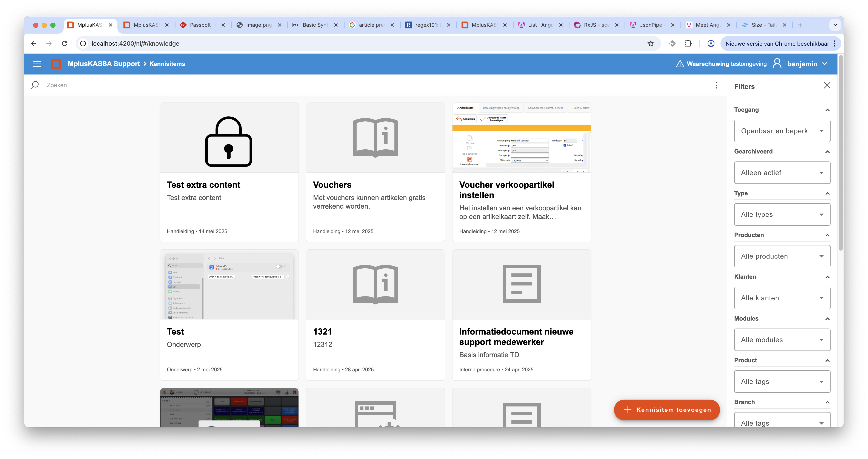Click the Nieuwe versie van Chrome beschikbaar button
The width and height of the screenshot is (868, 459).
777,43
